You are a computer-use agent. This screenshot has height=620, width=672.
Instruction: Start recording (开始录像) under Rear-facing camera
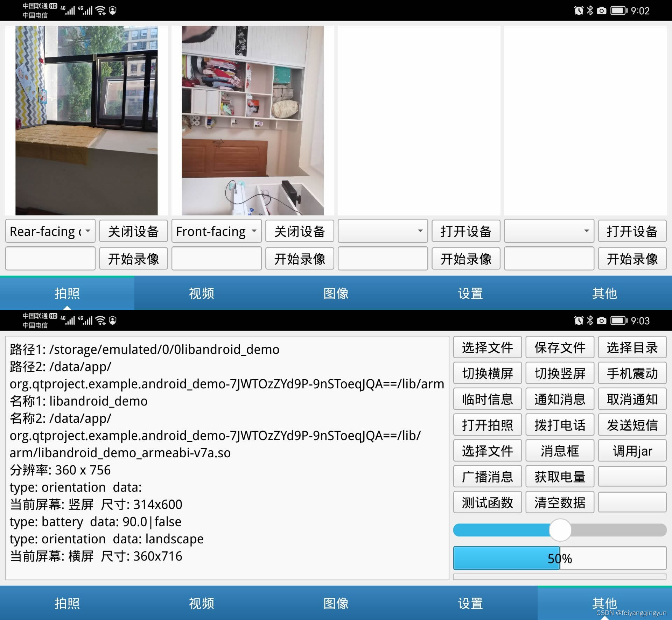click(133, 259)
